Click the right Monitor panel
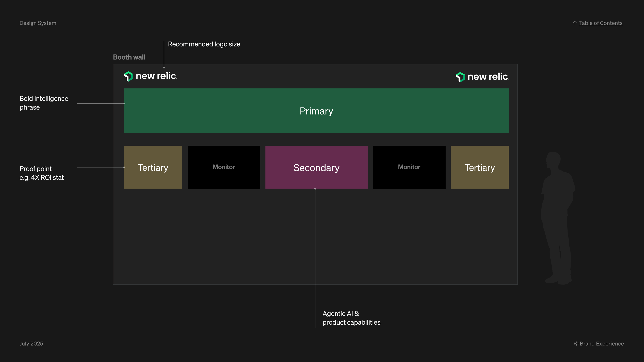644x362 pixels. 409,167
